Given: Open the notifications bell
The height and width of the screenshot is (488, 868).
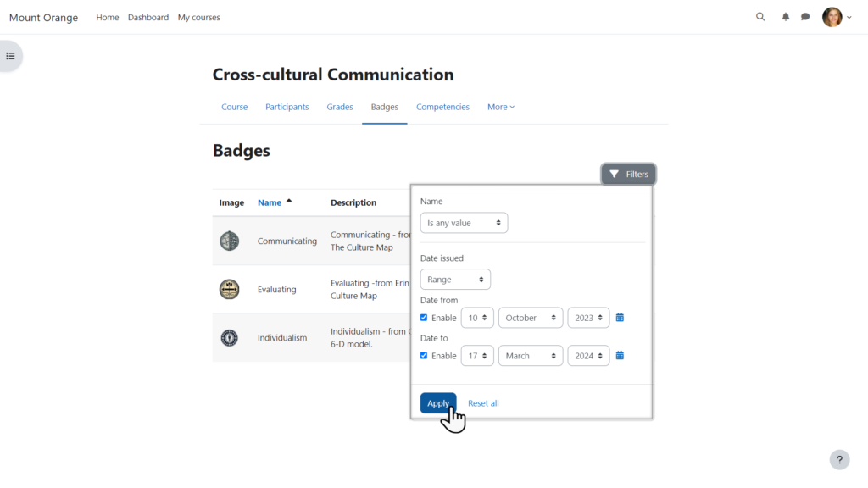Looking at the screenshot, I should pos(786,17).
